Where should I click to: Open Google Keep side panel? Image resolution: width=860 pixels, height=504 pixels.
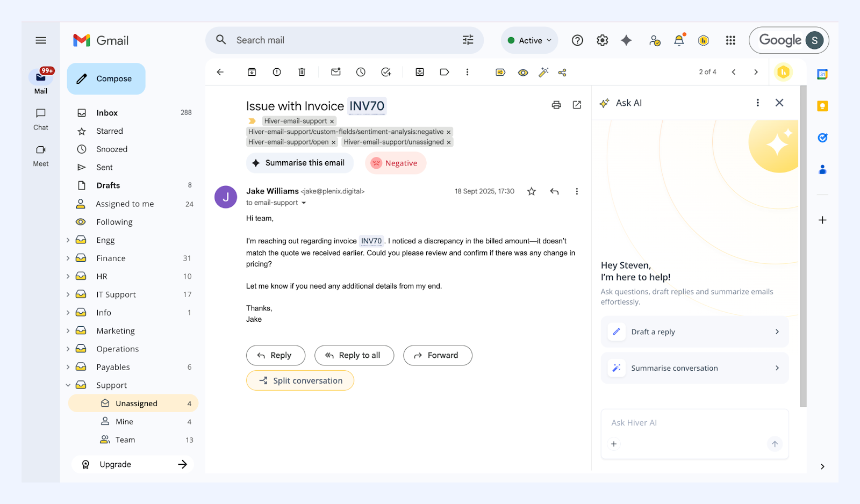[x=822, y=106]
